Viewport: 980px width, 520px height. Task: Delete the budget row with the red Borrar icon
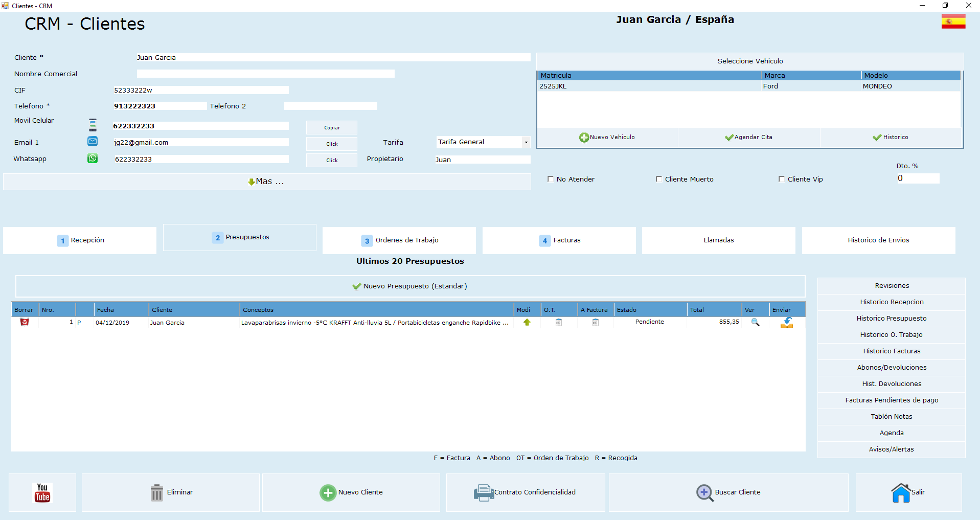(x=25, y=322)
